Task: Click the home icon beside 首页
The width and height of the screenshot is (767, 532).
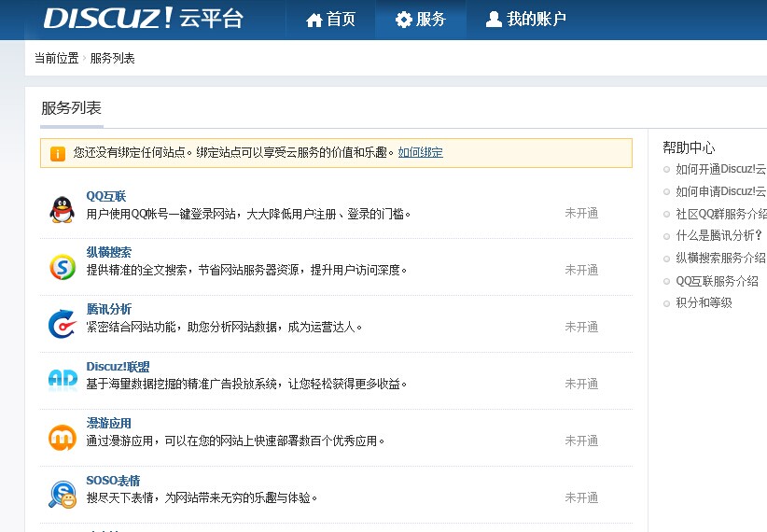Action: tap(314, 20)
